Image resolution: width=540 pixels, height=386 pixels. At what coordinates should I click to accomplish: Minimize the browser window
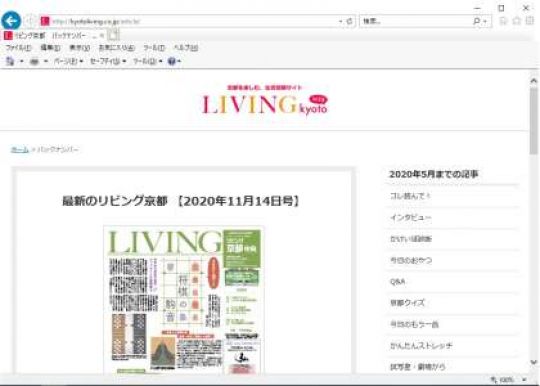477,8
